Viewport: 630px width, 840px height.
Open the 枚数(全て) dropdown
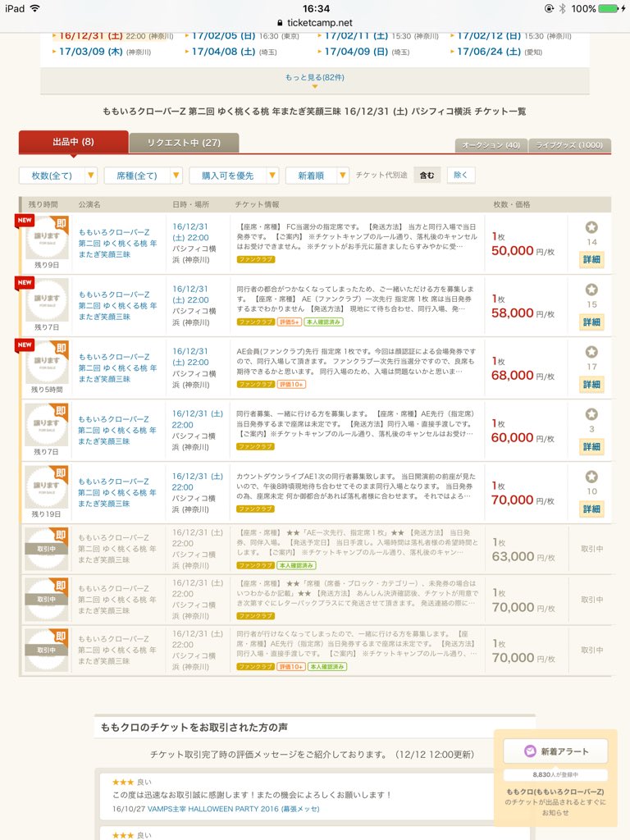[x=57, y=176]
